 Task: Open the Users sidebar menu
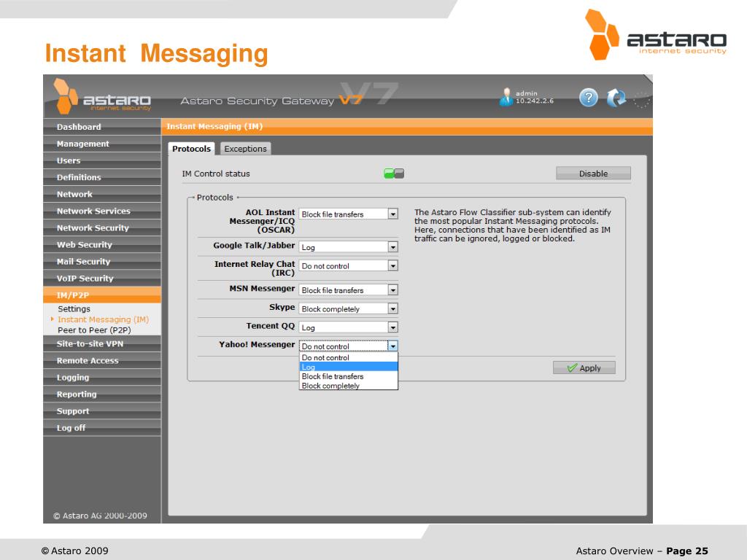pyautogui.click(x=102, y=160)
